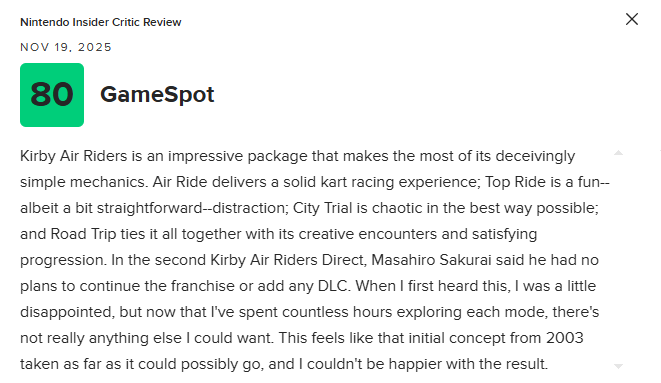Click the phrase Kirby Air Riders Direct
Viewport: 661px width, 383px height.
288,260
